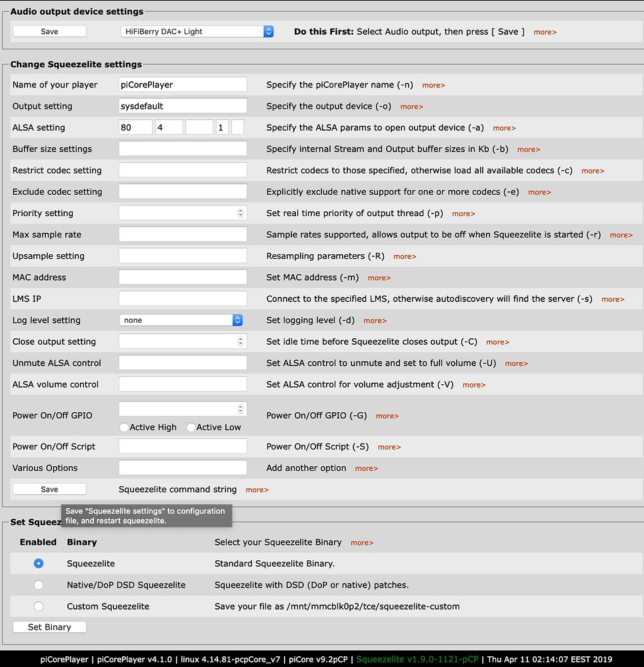644x667 pixels.
Task: Edit the Name of your player field
Action: pos(183,85)
